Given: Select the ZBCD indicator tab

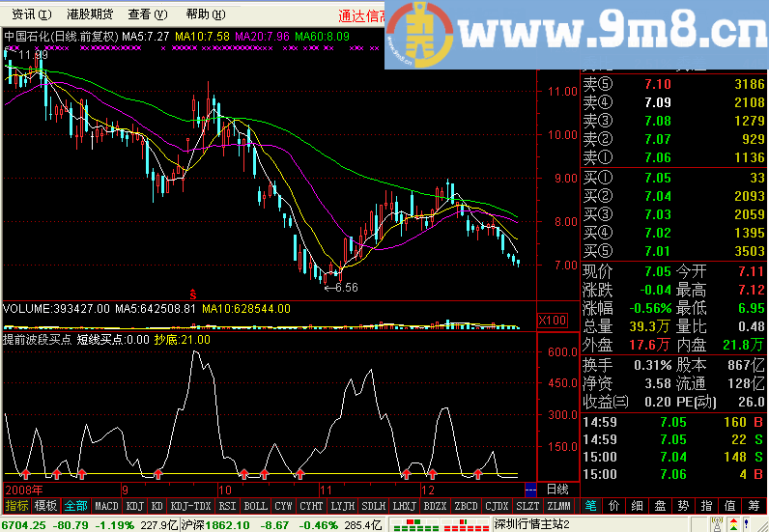Looking at the screenshot, I should pos(466,506).
